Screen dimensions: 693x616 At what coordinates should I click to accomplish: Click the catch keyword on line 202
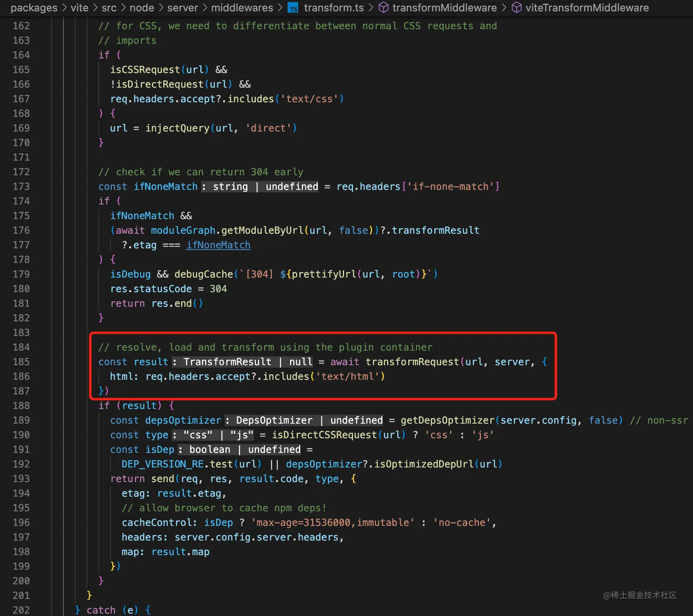[101, 610]
